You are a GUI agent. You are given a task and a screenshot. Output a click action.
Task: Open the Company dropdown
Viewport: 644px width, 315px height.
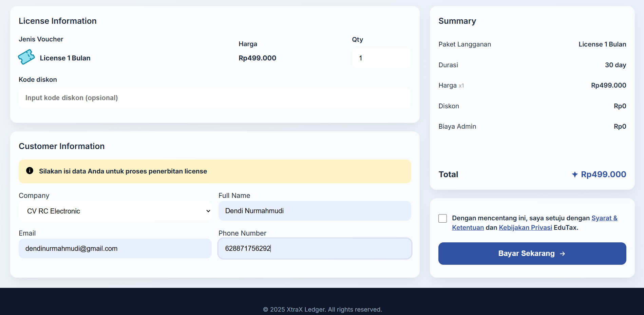(x=115, y=211)
